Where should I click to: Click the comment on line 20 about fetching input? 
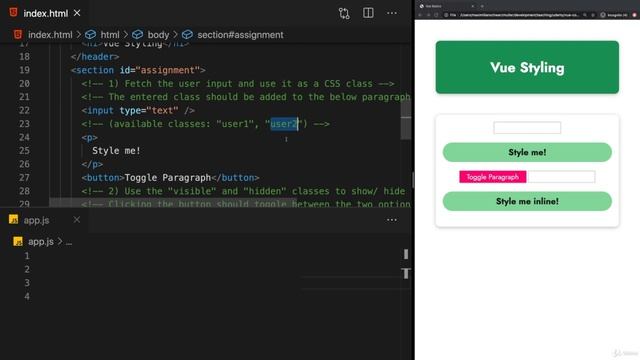[x=238, y=84]
